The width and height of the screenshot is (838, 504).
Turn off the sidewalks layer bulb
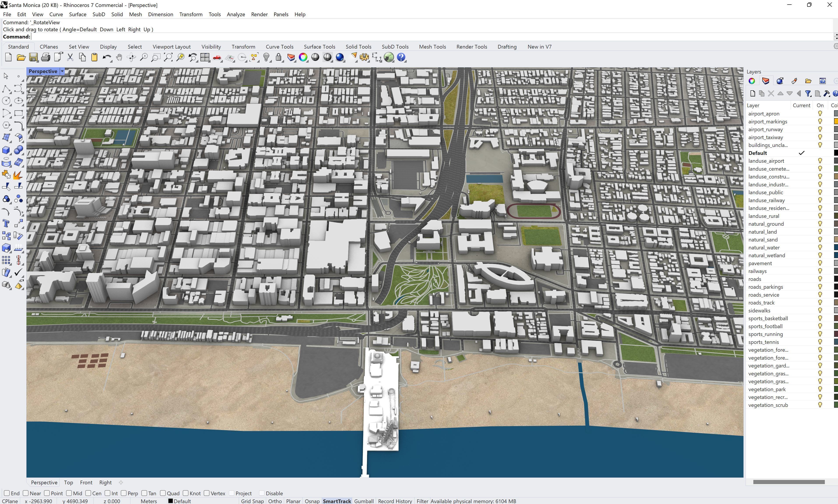(820, 310)
